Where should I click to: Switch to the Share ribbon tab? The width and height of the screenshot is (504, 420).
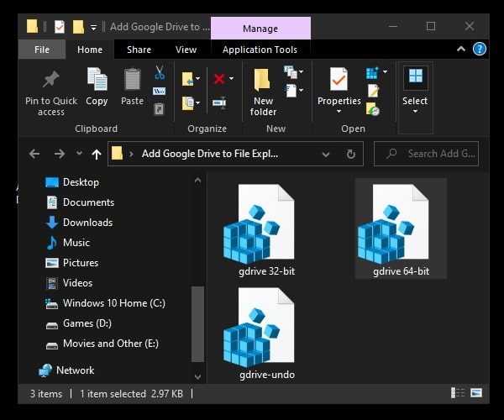click(139, 50)
